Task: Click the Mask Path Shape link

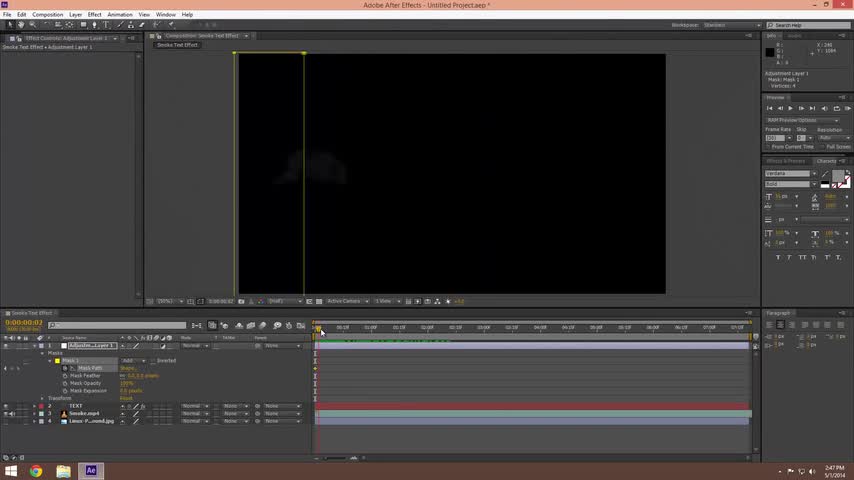Action: pos(128,368)
